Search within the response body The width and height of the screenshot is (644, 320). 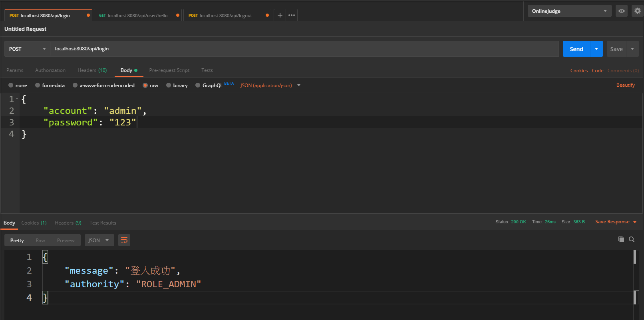click(x=632, y=239)
